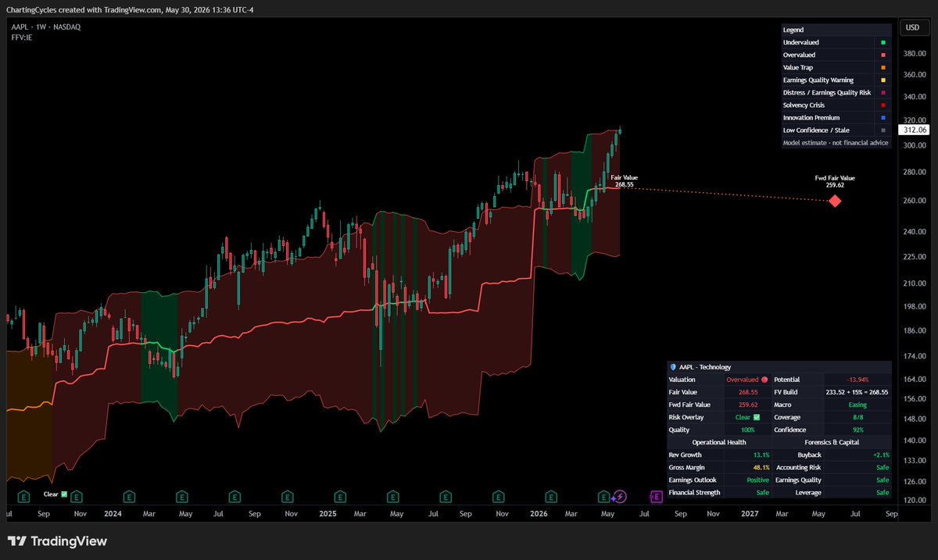The height and width of the screenshot is (560, 938).
Task: Click the green Undervalued legend swatch
Action: point(883,43)
